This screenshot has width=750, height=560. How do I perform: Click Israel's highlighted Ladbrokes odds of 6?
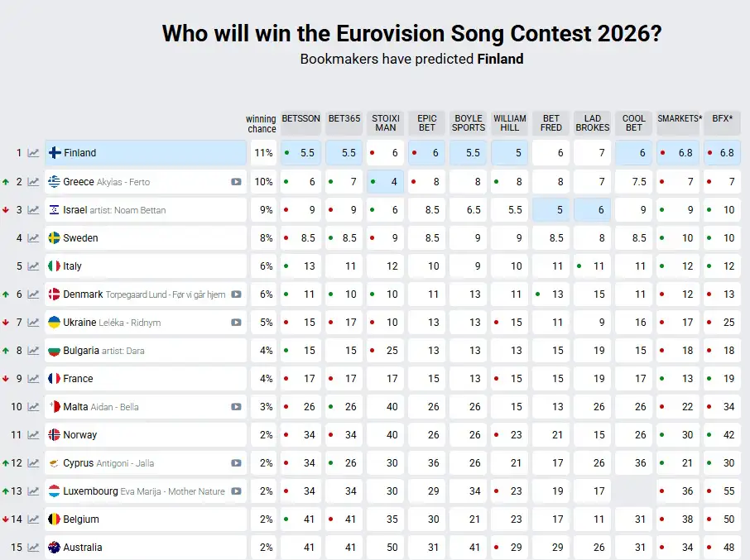[x=593, y=210]
